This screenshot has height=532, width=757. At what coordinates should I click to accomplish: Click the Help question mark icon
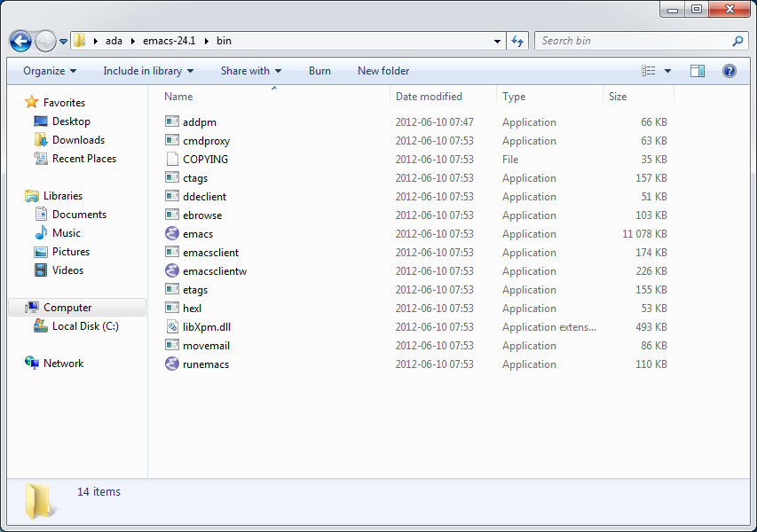coord(729,71)
